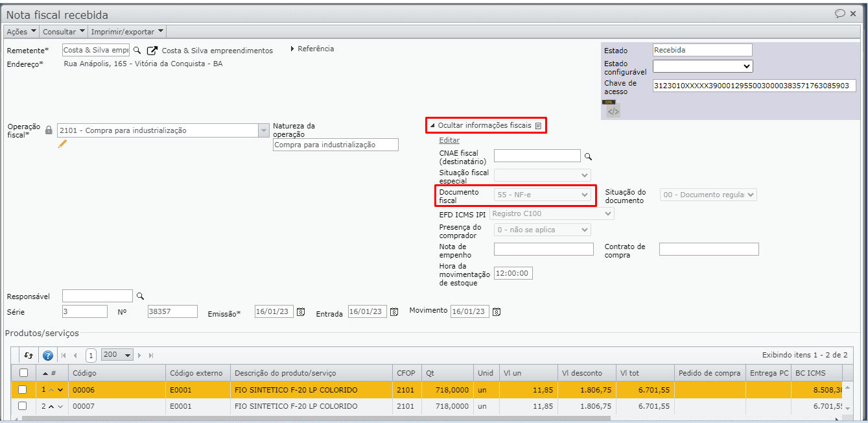Viewport: 868px width, 423px height.
Task: Click the Série input field
Action: (x=85, y=311)
